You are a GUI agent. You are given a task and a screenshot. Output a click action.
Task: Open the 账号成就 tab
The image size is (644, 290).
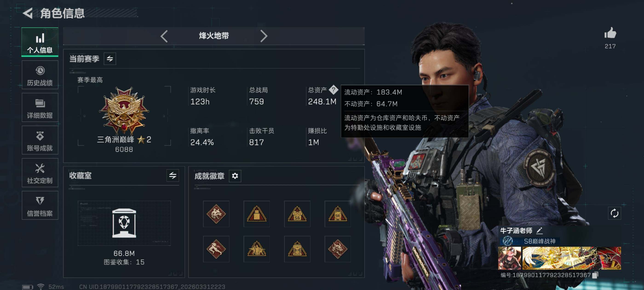[x=40, y=140]
